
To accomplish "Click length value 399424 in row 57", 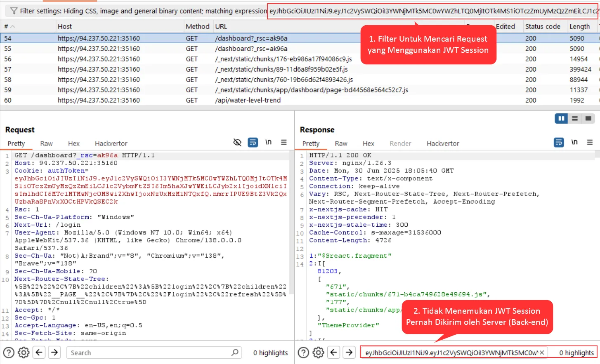I will click(581, 69).
